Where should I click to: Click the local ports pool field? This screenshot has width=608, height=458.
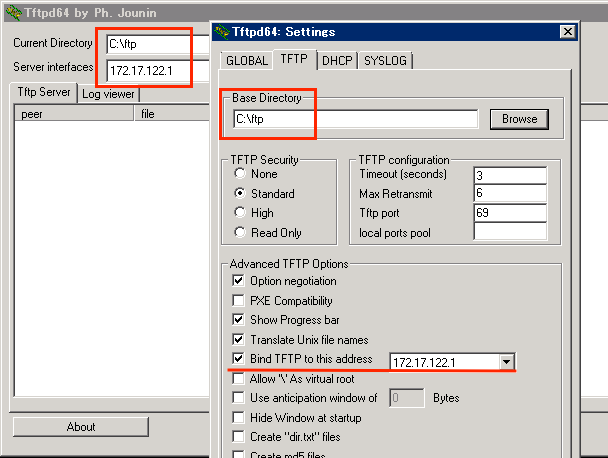(x=510, y=232)
